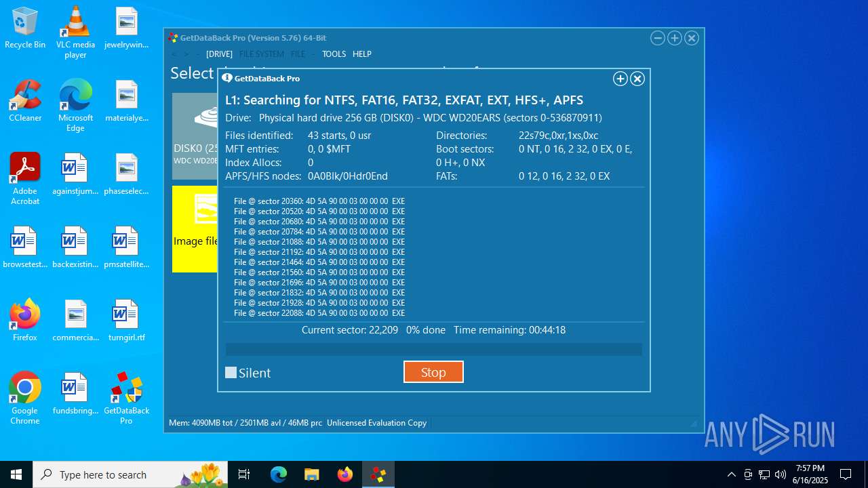Open the network status tray icon
The height and width of the screenshot is (488, 868).
[x=764, y=474]
